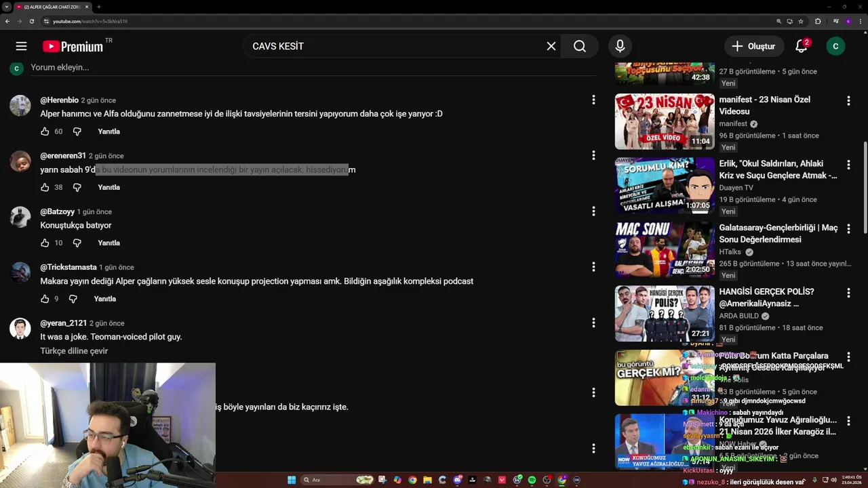Image resolution: width=868 pixels, height=488 pixels.
Task: Open options menu for @Trickstamasta's comment
Action: (593, 267)
